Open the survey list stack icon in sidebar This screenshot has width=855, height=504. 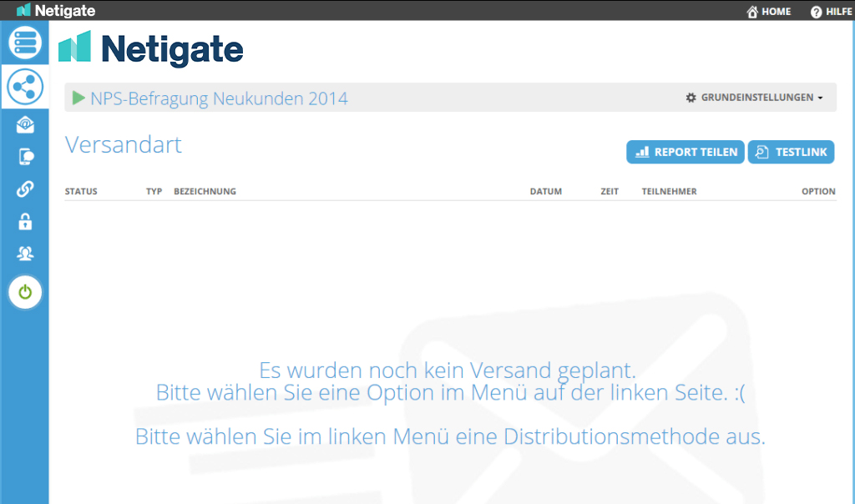(x=25, y=43)
